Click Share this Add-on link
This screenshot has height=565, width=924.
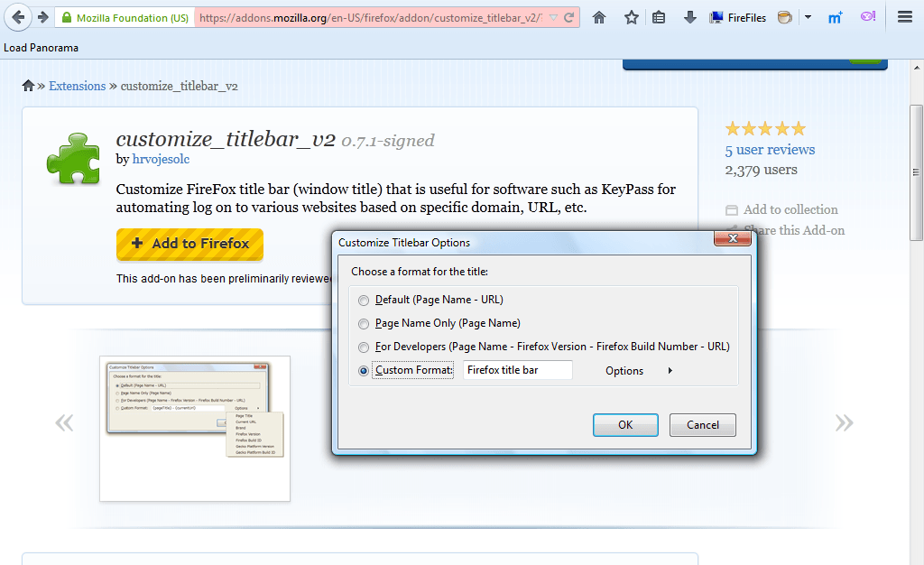794,230
